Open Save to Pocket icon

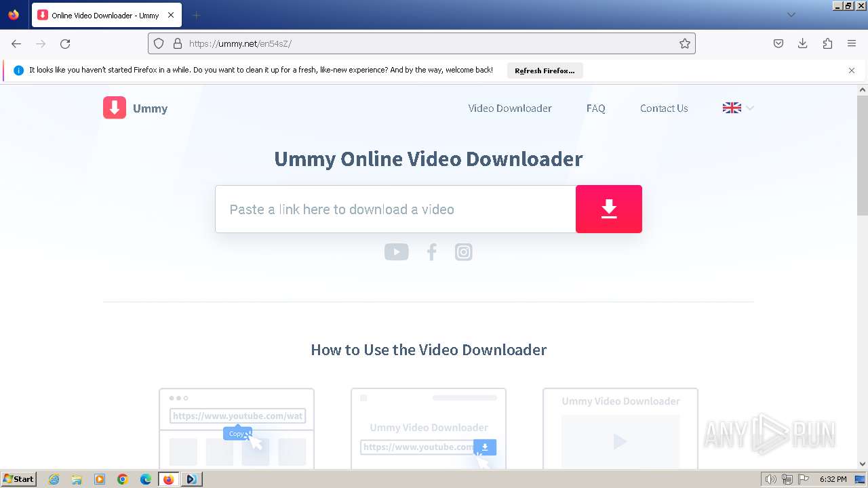(x=778, y=43)
